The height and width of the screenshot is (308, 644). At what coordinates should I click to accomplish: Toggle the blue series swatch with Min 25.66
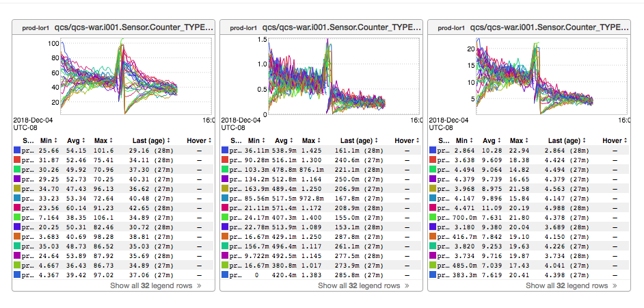[x=17, y=150]
